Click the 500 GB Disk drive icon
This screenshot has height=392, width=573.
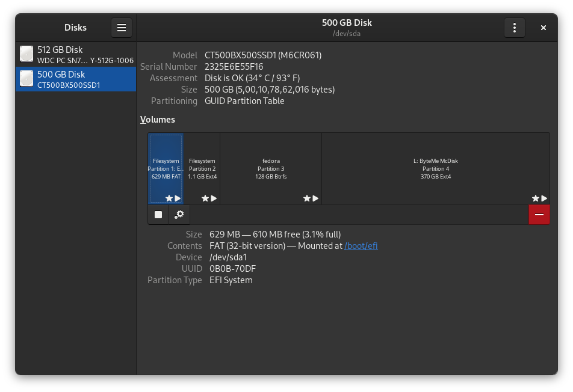coord(26,79)
